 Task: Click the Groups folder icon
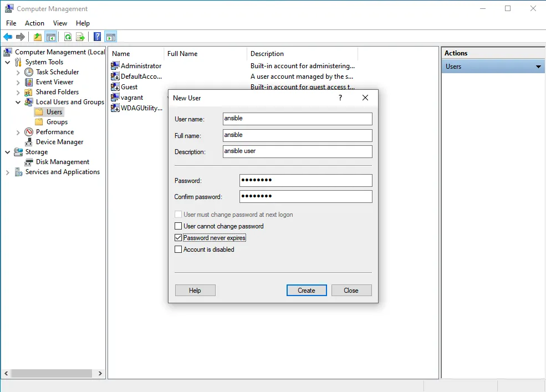tap(39, 122)
